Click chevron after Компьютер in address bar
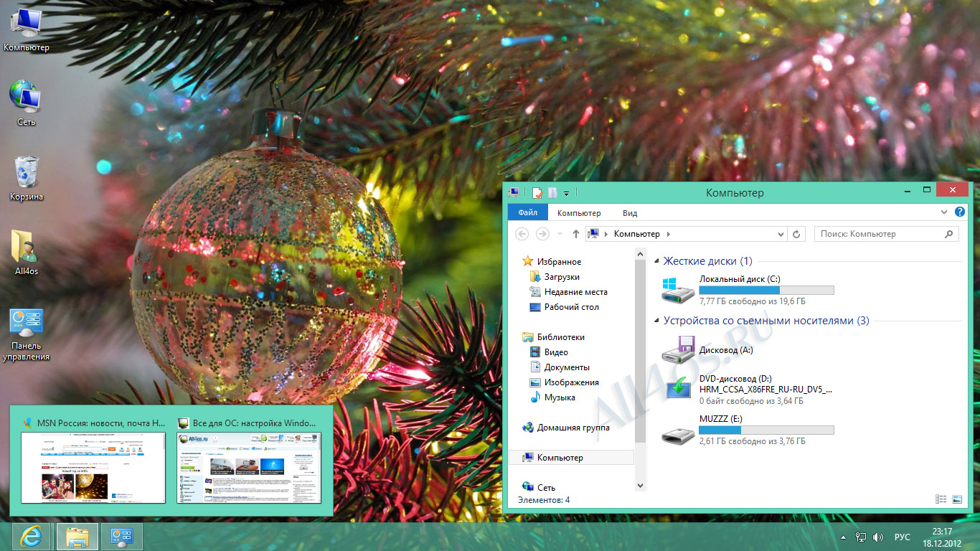 pyautogui.click(x=669, y=234)
